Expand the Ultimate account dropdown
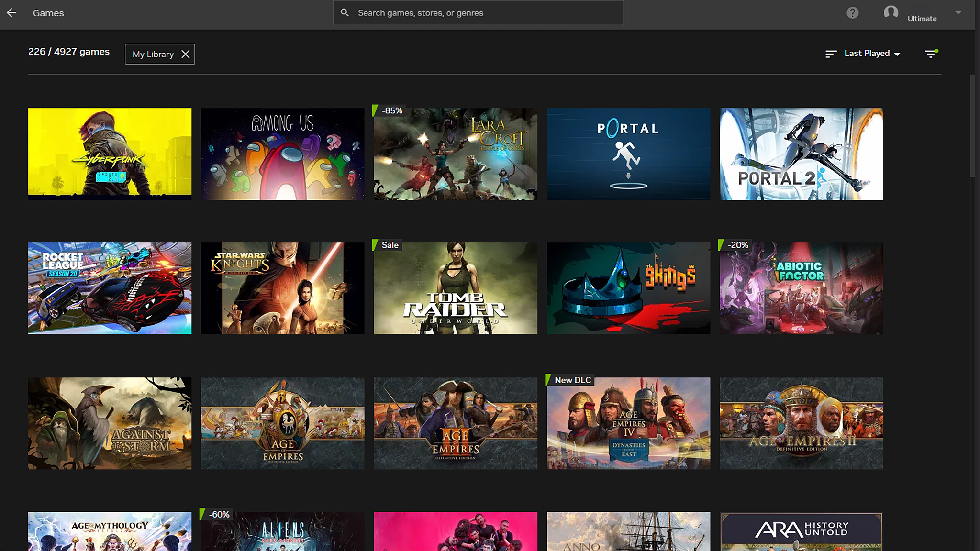980x551 pixels. click(959, 13)
